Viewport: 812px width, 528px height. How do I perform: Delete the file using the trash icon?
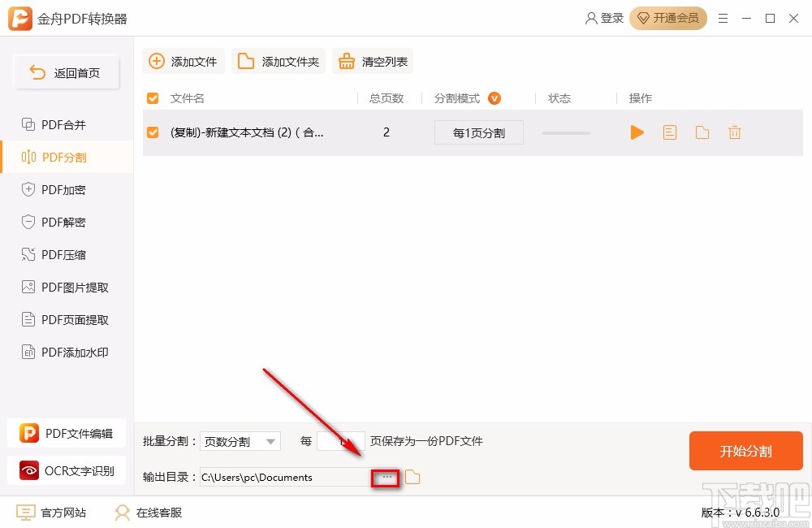pos(734,132)
